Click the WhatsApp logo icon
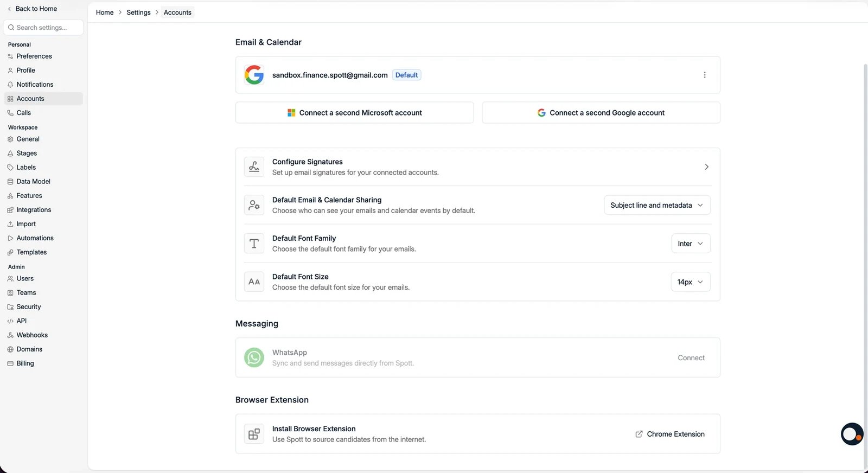 tap(254, 357)
